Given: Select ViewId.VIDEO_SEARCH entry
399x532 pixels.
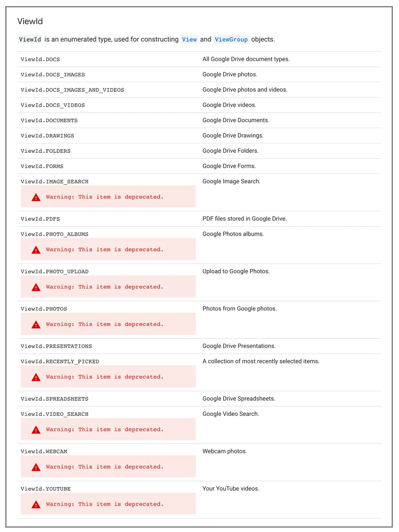Looking at the screenshot, I should point(55,414).
